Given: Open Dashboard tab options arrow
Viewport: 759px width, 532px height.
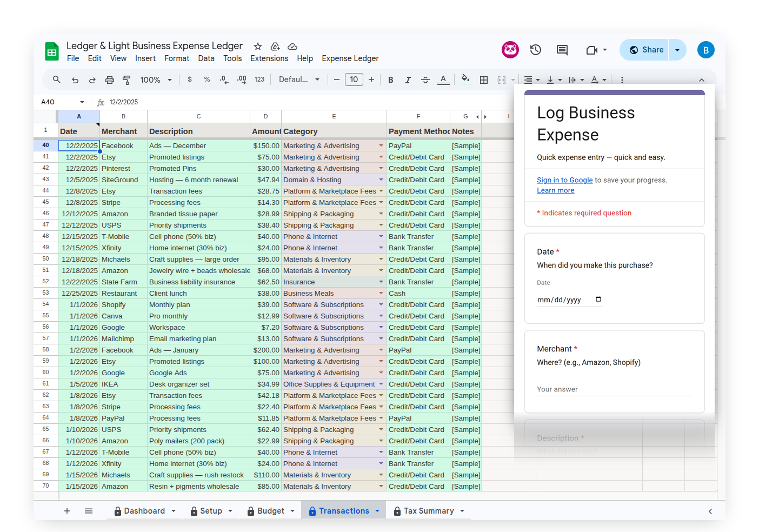Looking at the screenshot, I should [x=174, y=511].
